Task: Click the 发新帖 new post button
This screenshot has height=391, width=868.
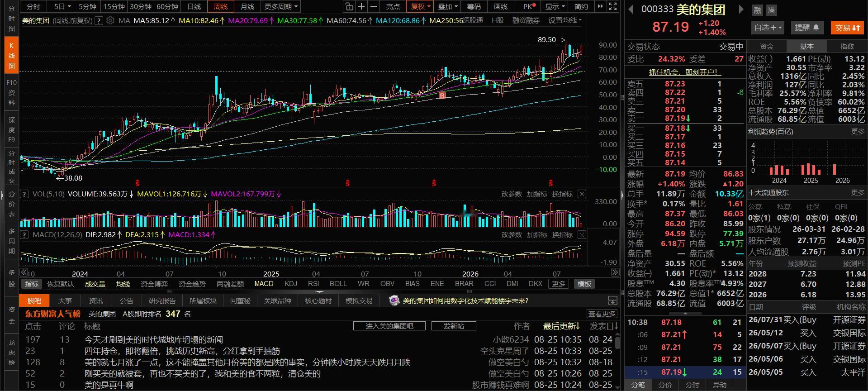Action: tap(454, 326)
